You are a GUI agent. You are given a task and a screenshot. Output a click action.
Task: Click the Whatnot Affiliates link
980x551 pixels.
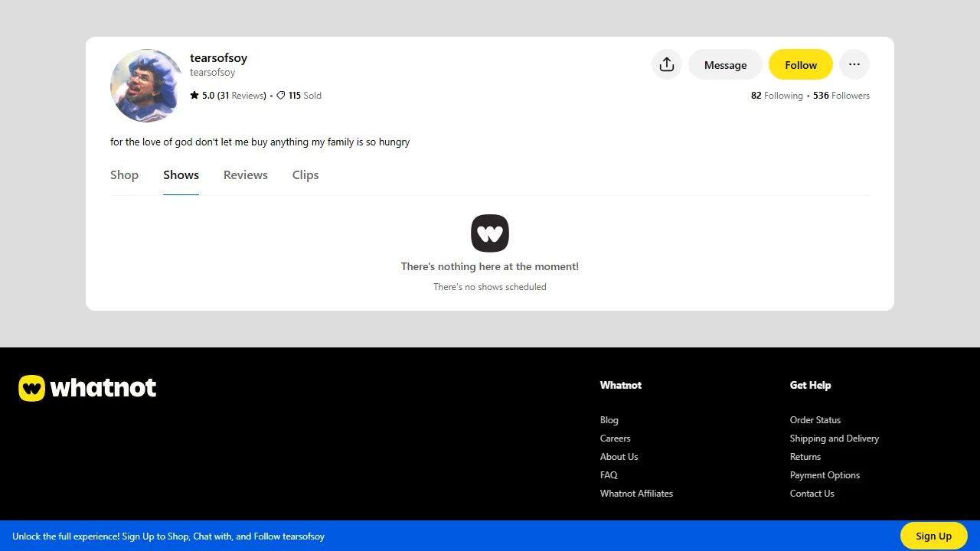click(636, 493)
